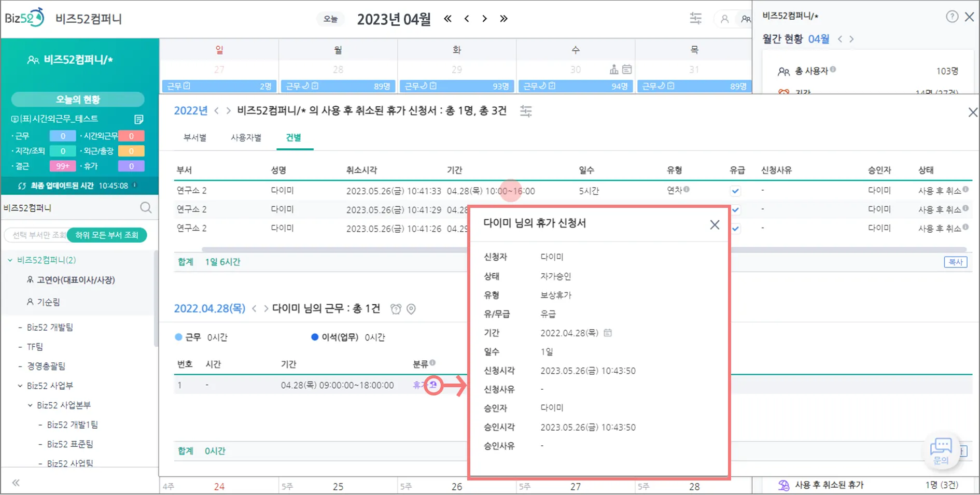Open the leave request icon next to 휴가 in row 1
This screenshot has width=980, height=495.
(x=433, y=385)
